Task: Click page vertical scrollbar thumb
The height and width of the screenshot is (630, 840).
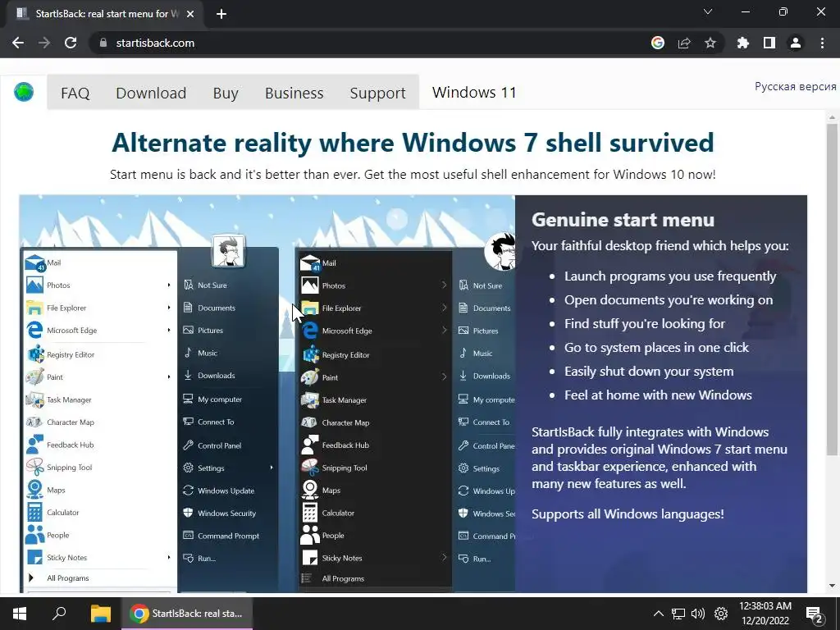Action: pos(832,290)
